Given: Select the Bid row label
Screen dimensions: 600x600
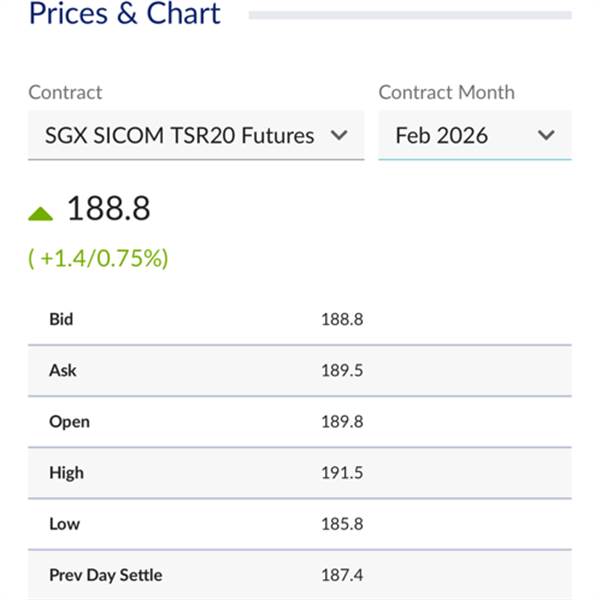Looking at the screenshot, I should [x=61, y=320].
